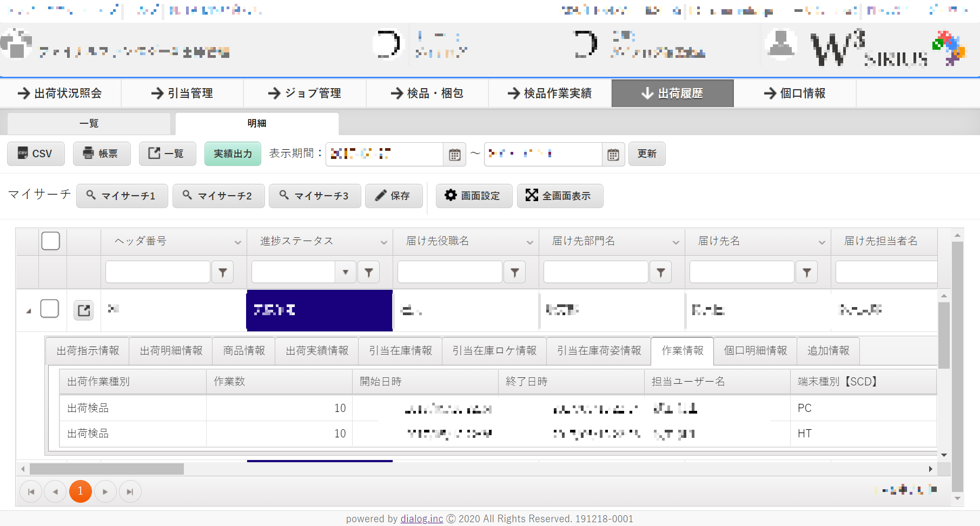
Task: Select the 出荷明細情報 detail tab
Action: click(171, 351)
